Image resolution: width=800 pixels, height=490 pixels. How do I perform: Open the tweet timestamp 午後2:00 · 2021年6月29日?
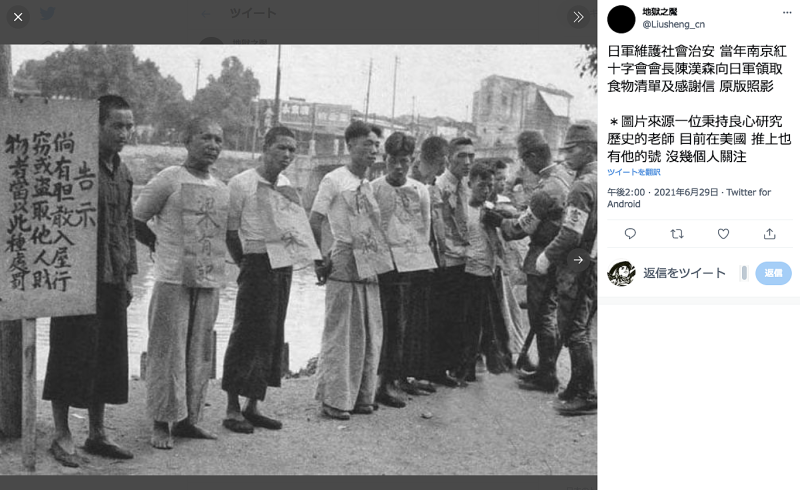pyautogui.click(x=663, y=192)
